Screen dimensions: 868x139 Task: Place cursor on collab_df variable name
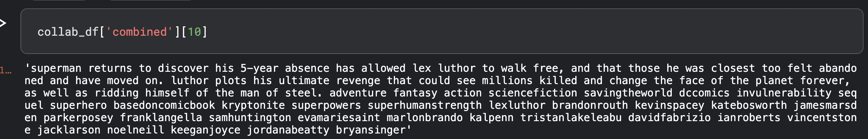click(68, 32)
